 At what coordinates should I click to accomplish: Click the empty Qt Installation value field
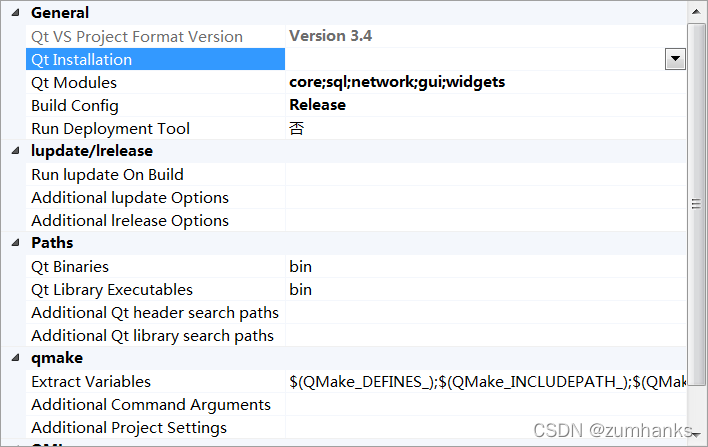(475, 59)
